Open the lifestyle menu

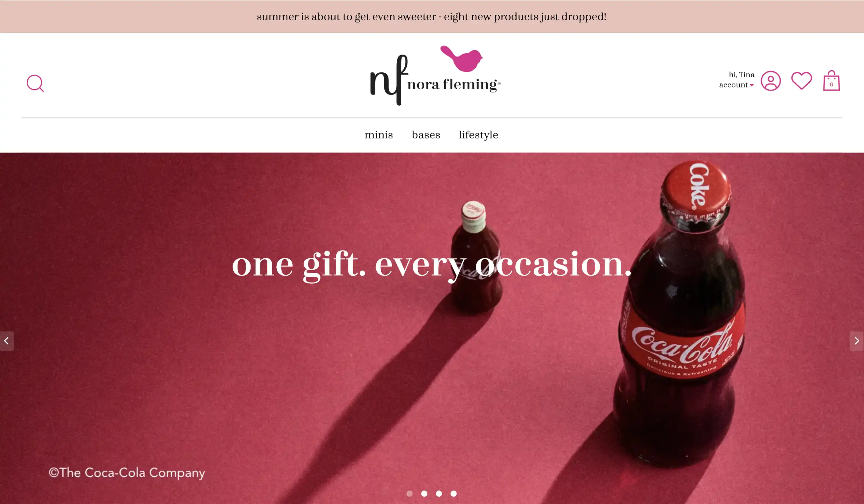pos(478,135)
